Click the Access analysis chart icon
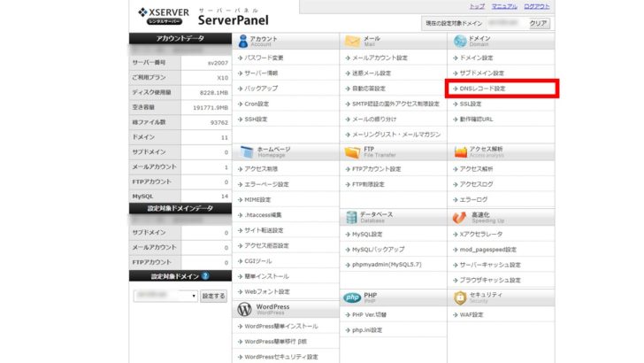The height and width of the screenshot is (363, 644). (459, 152)
